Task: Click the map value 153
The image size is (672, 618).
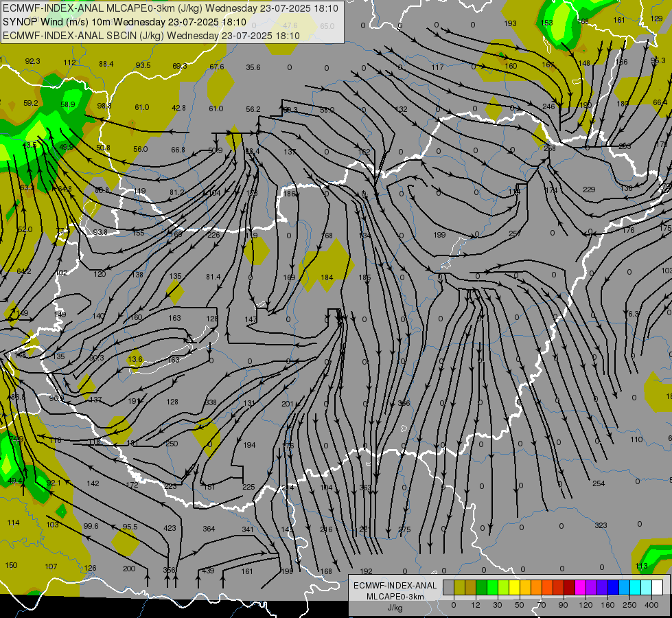Action: point(547,22)
